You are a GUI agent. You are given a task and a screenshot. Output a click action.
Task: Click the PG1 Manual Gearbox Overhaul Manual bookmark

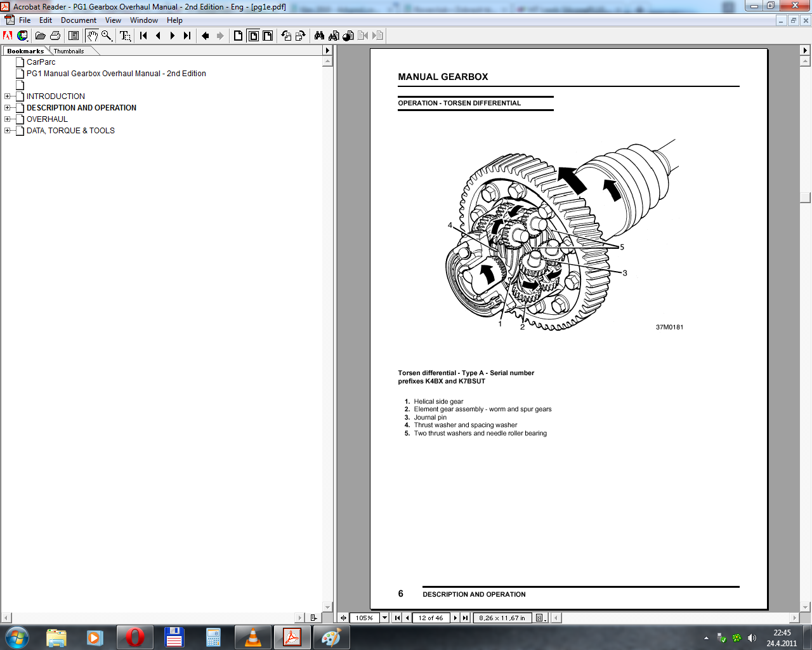(x=116, y=74)
